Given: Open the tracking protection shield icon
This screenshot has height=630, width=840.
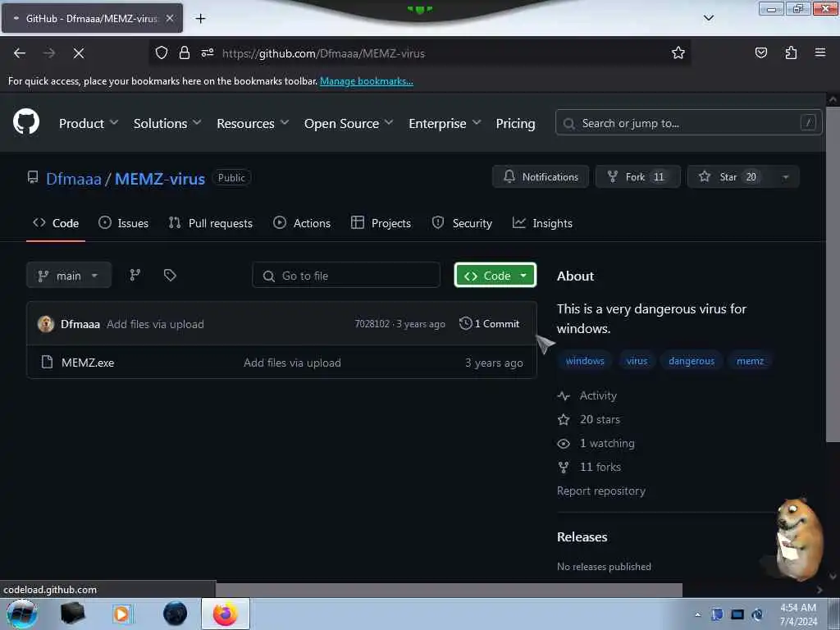Looking at the screenshot, I should click(162, 53).
